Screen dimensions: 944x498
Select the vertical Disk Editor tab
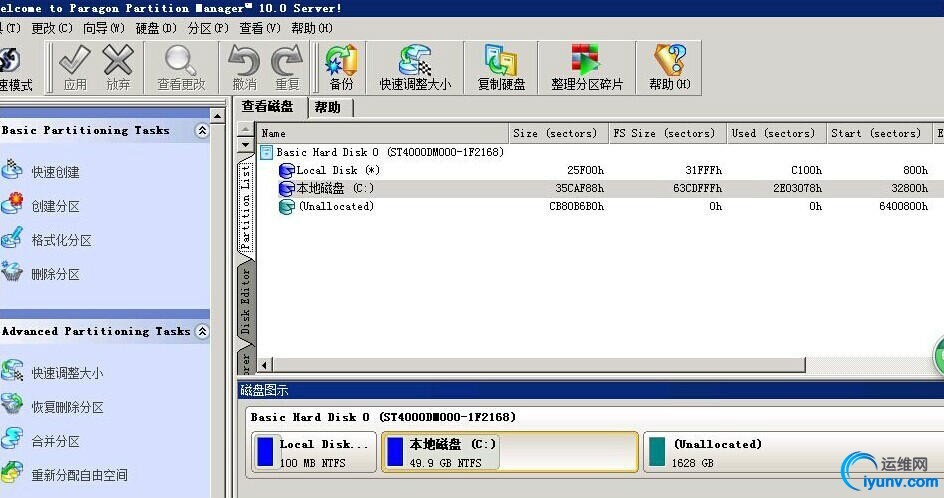[246, 301]
